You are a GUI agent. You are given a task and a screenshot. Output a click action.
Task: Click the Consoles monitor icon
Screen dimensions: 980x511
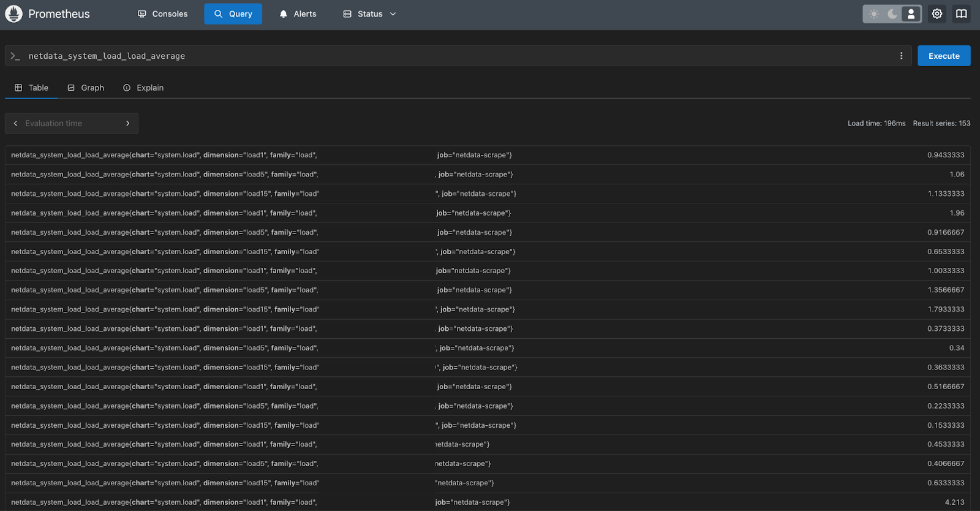[142, 14]
